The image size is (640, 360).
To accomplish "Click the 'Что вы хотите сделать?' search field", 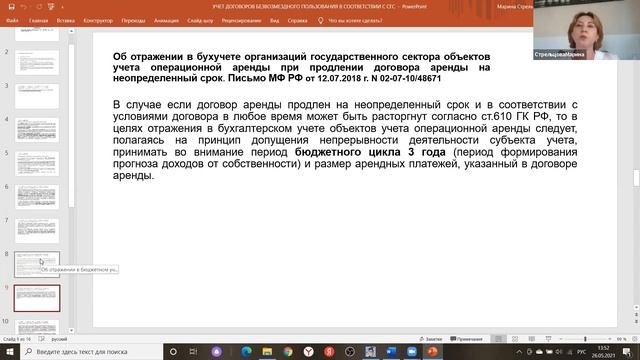I will point(355,20).
